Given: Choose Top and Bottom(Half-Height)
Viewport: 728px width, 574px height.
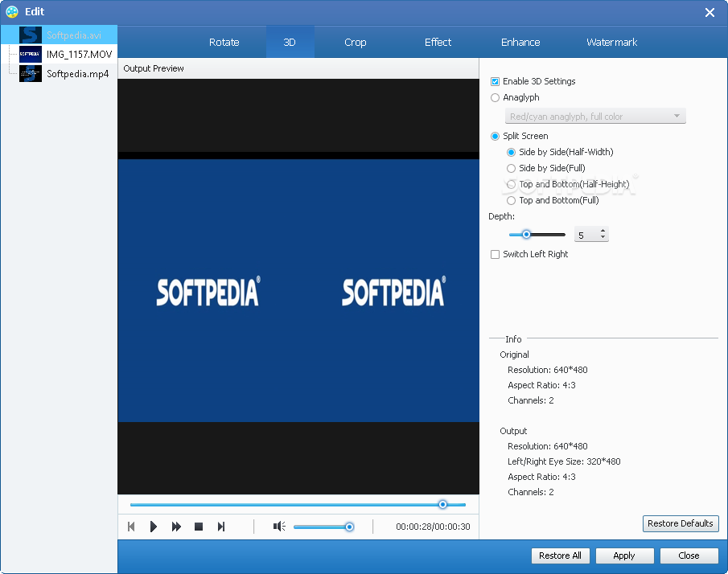Looking at the screenshot, I should pyautogui.click(x=511, y=184).
